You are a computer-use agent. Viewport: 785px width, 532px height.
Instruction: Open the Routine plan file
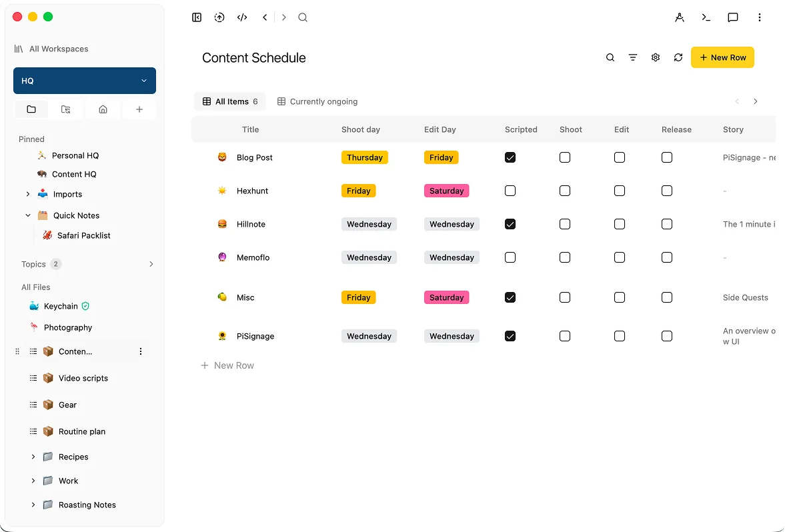click(82, 431)
